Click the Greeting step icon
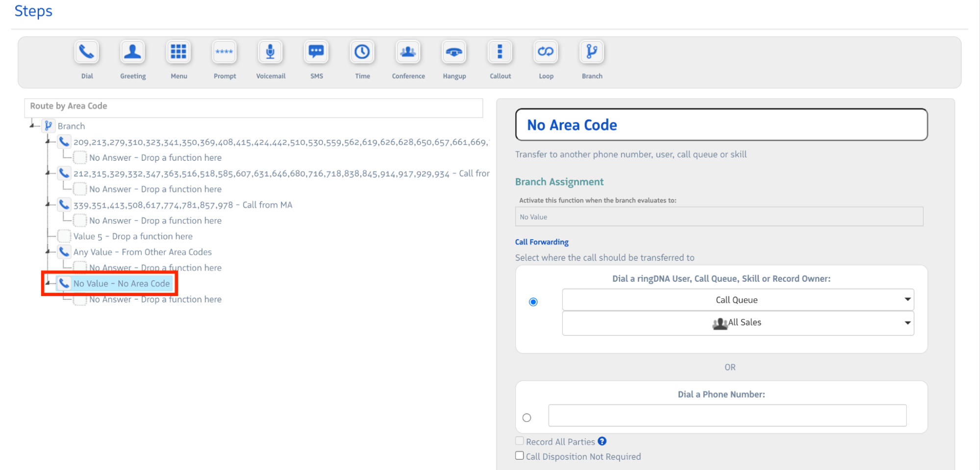 tap(133, 52)
